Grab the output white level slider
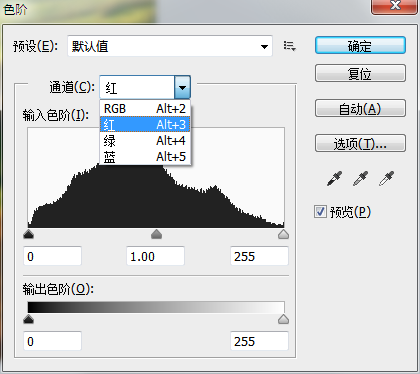Viewport: 420px width, 374px height. (283, 319)
